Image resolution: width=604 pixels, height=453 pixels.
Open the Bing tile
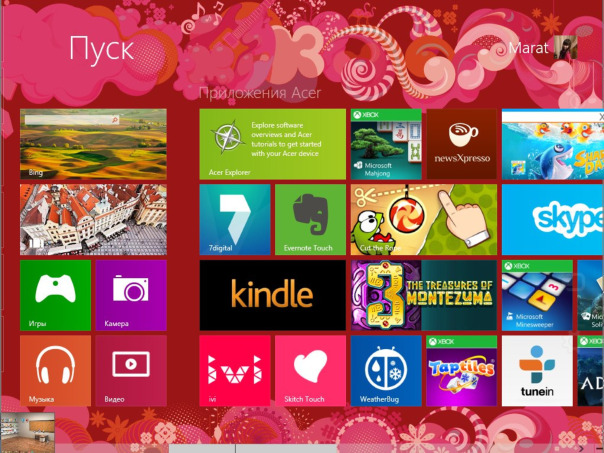pyautogui.click(x=93, y=144)
